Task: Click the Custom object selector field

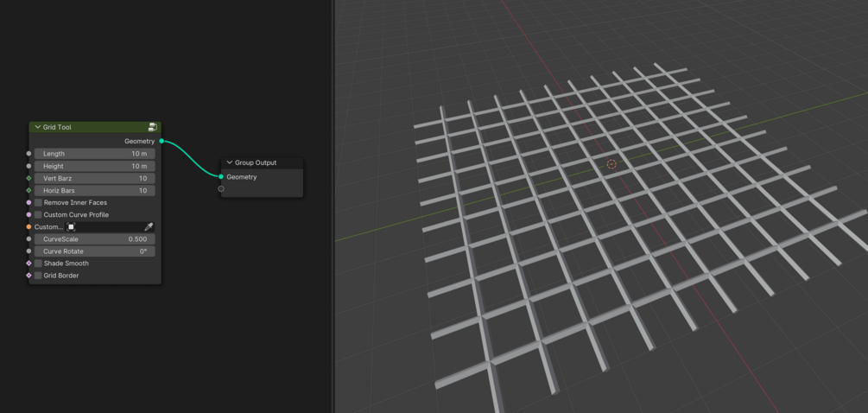Action: pyautogui.click(x=111, y=227)
